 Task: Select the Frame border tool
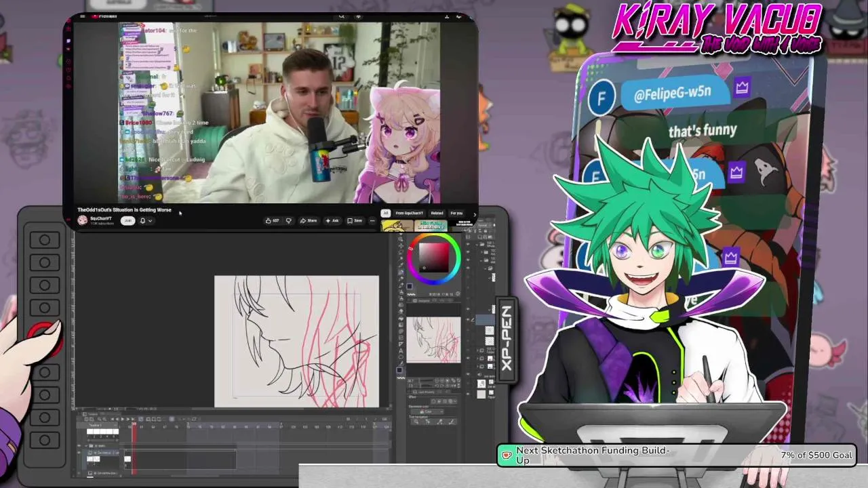pyautogui.click(x=401, y=338)
